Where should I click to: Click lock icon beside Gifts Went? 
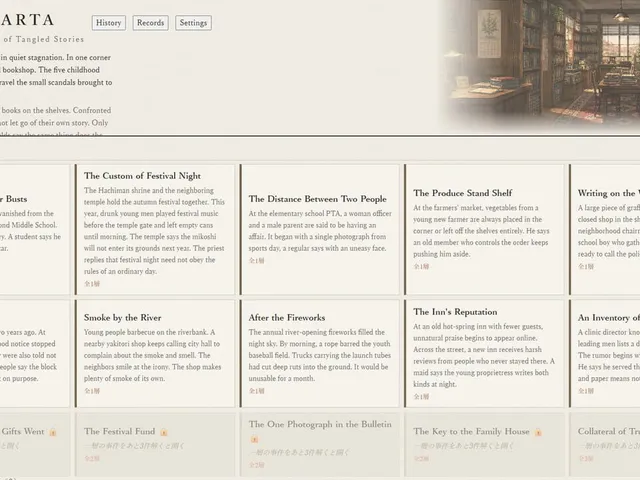click(x=53, y=432)
